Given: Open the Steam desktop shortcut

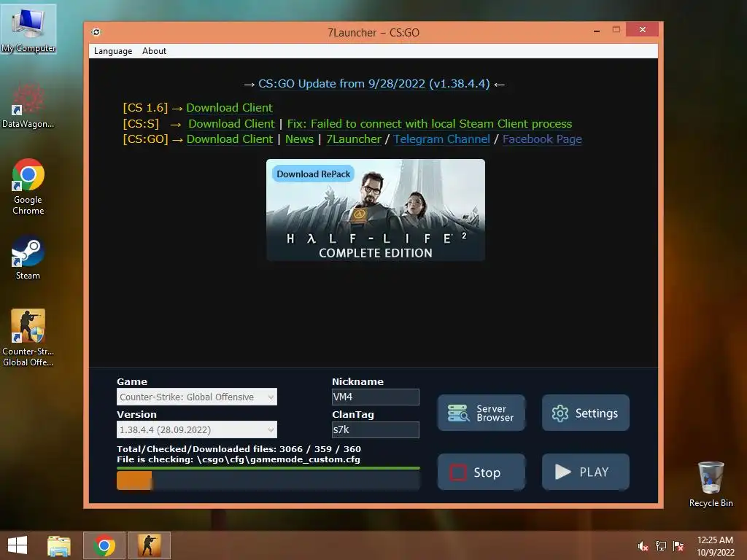Looking at the screenshot, I should [28, 257].
